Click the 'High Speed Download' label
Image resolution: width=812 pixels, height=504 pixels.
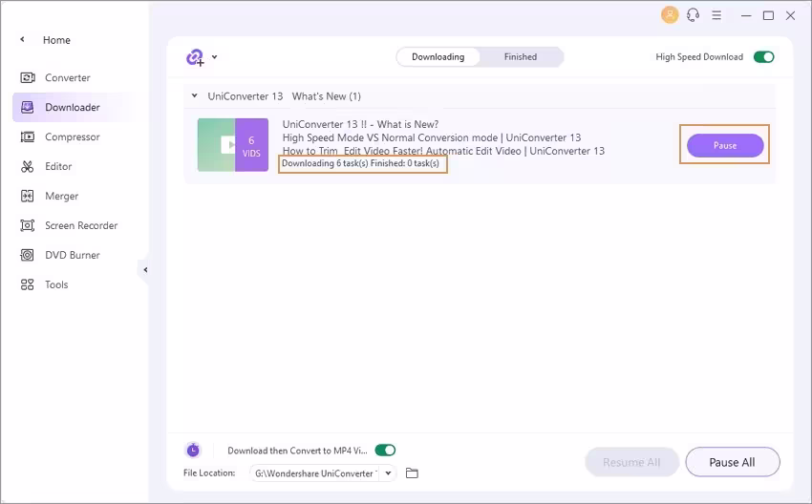699,57
